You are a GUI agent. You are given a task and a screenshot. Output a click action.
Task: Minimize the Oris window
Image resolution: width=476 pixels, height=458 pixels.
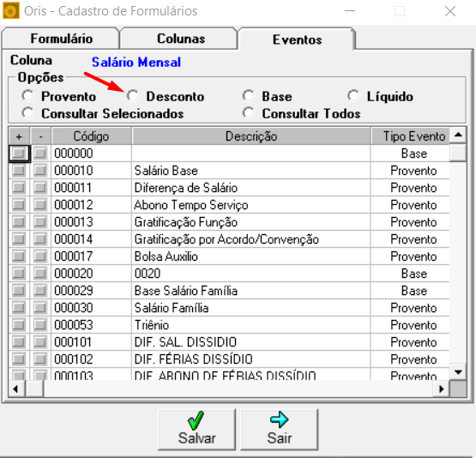pos(350,11)
